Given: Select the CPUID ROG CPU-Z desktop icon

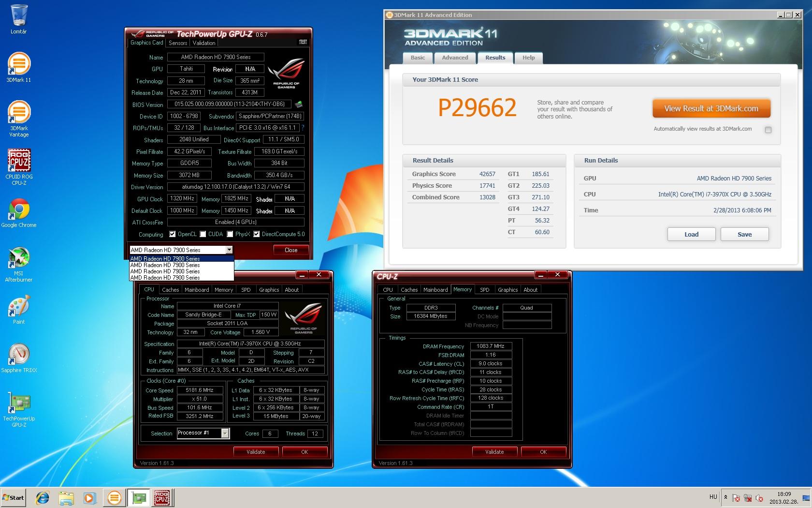Looking at the screenshot, I should point(19,167).
